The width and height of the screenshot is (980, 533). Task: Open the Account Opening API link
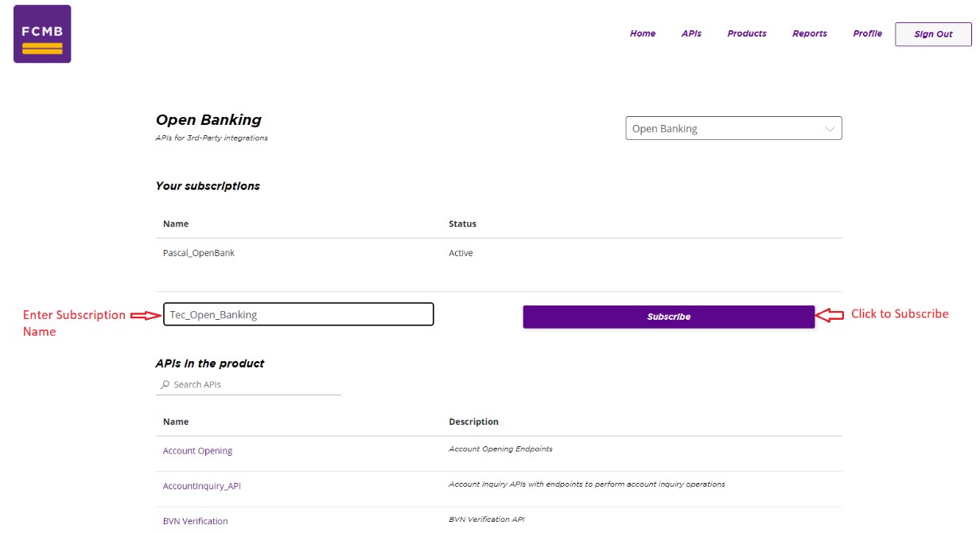tap(197, 451)
